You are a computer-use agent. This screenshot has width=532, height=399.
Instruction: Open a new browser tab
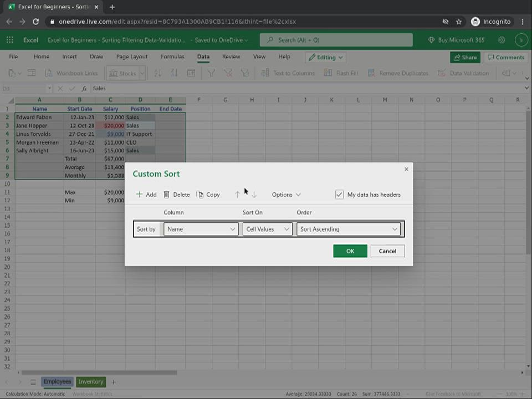112,7
